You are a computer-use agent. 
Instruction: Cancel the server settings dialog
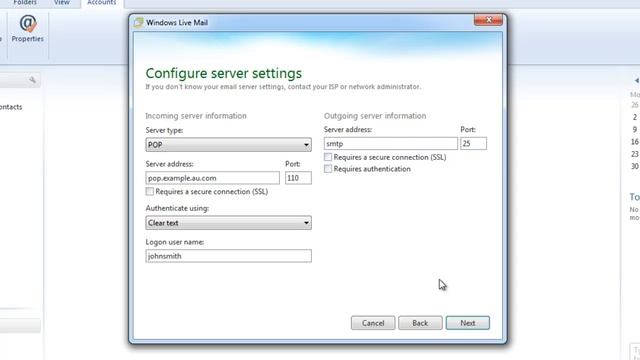tap(373, 323)
